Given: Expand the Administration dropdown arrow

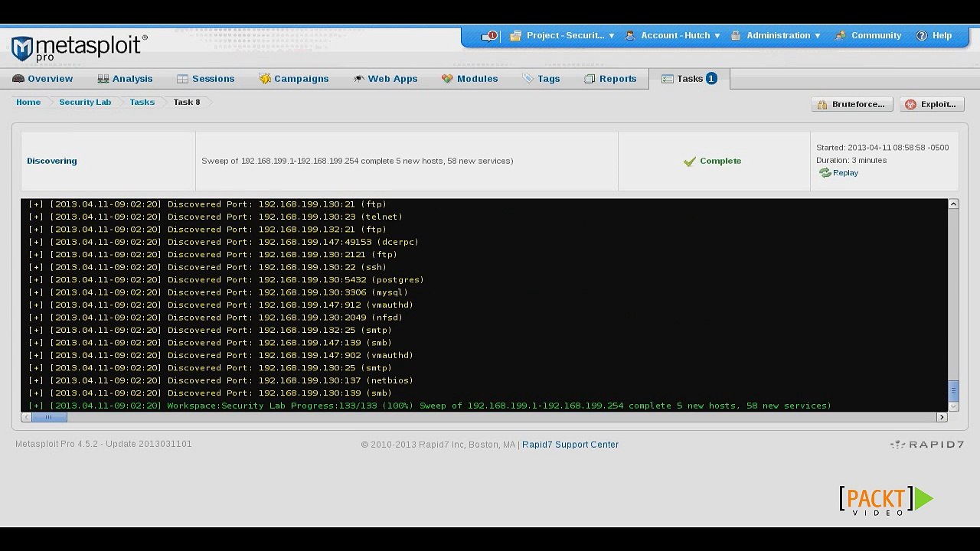Looking at the screenshot, I should 818,36.
